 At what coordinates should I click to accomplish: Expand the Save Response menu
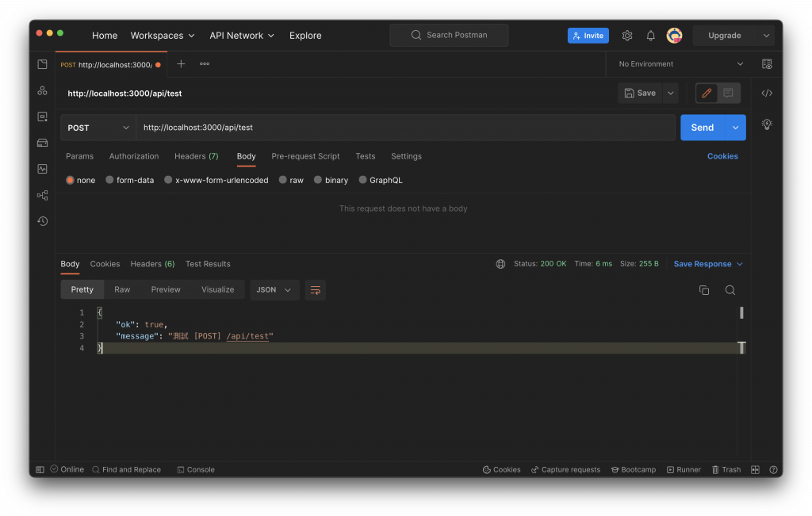[708, 264]
